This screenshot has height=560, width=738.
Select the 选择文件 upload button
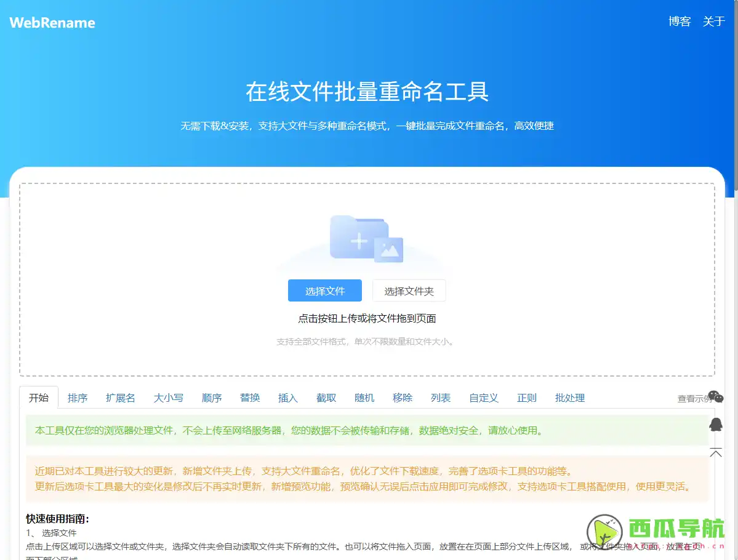click(324, 290)
